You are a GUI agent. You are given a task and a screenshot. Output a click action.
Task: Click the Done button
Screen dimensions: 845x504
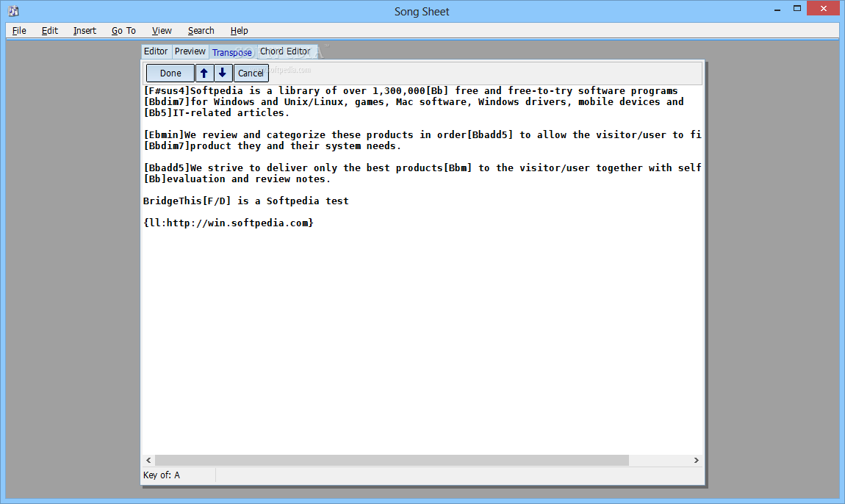[x=170, y=73]
